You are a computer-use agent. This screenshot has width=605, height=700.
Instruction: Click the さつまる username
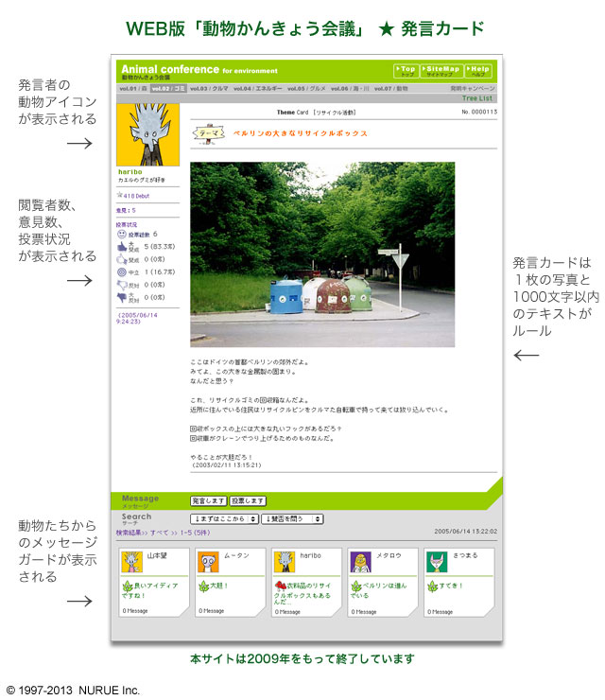465,556
